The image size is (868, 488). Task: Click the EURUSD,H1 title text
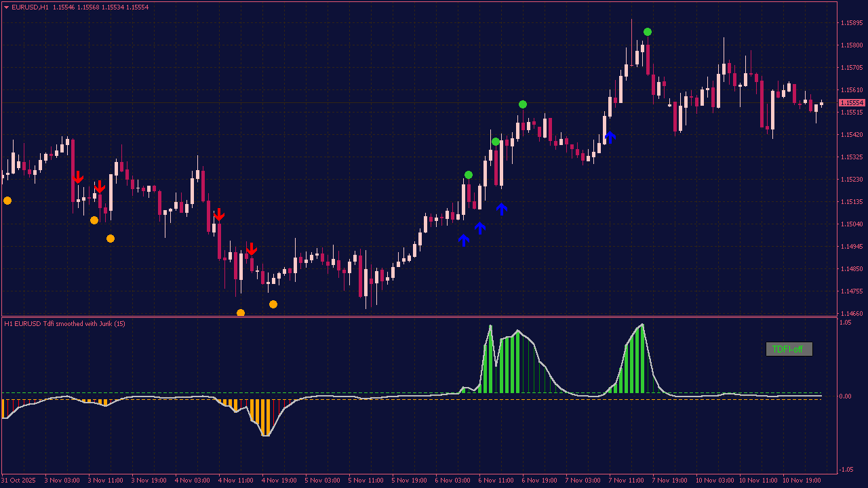point(31,7)
